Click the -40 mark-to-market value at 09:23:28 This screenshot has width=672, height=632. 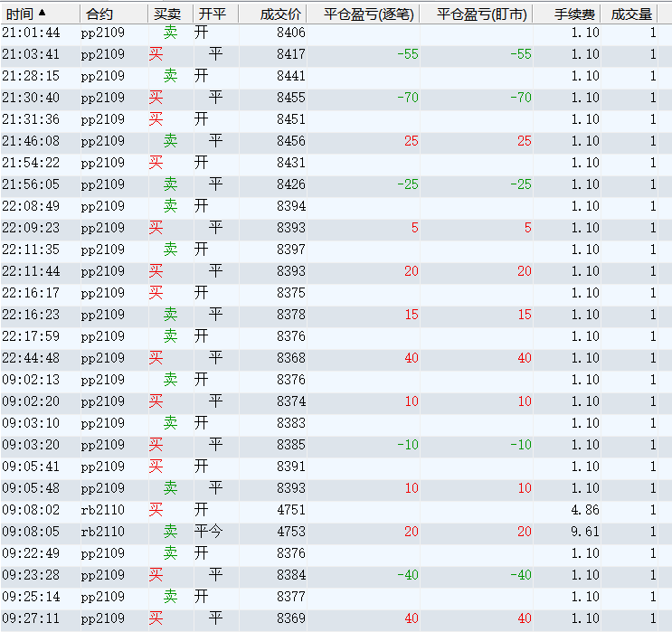[x=521, y=575]
